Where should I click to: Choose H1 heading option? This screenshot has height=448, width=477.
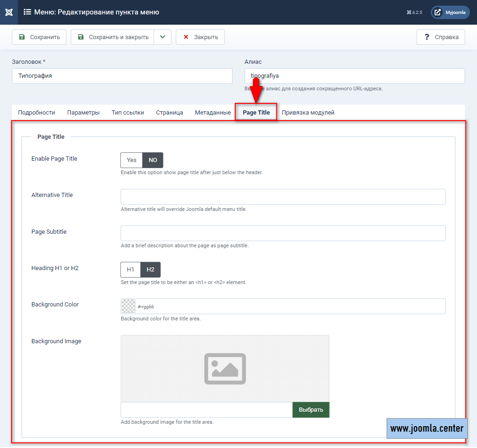tap(130, 270)
